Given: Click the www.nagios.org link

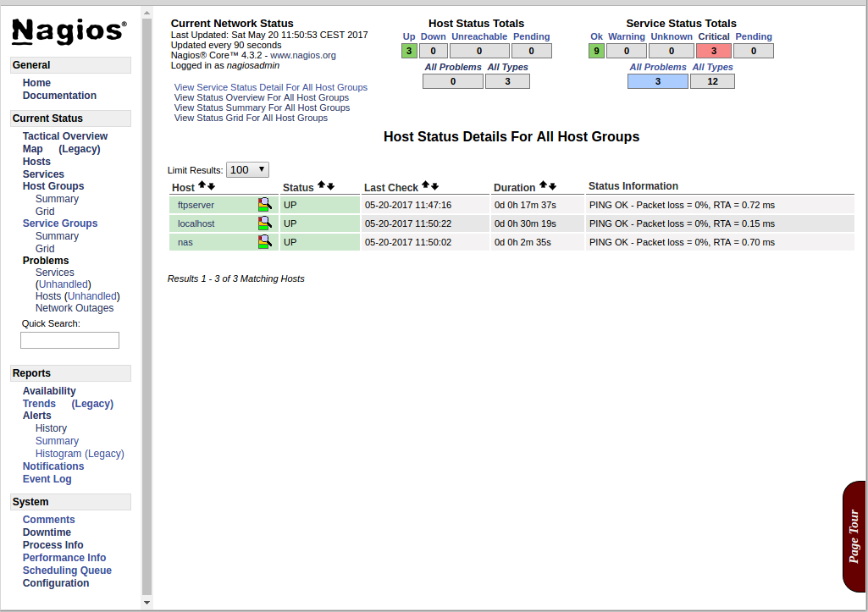Looking at the screenshot, I should pos(303,55).
